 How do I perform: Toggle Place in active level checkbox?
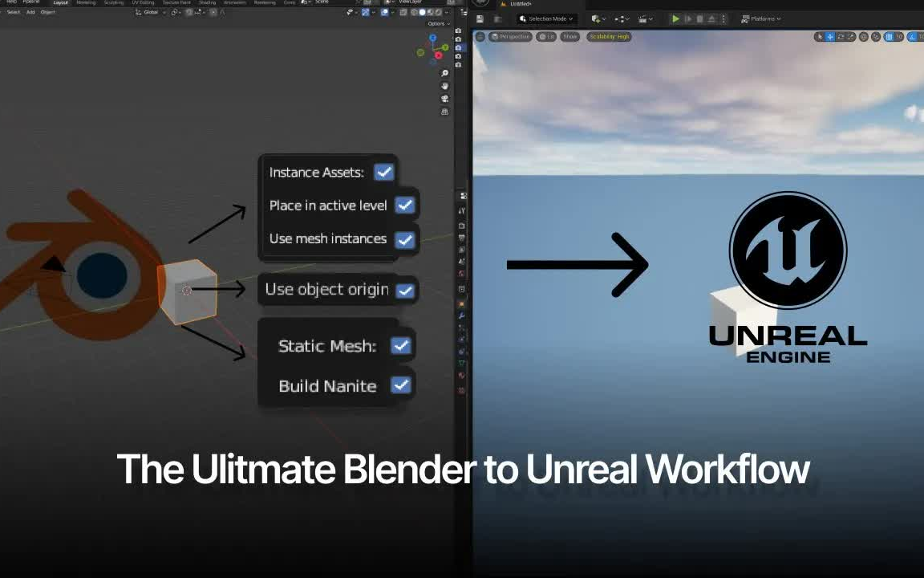(x=405, y=206)
